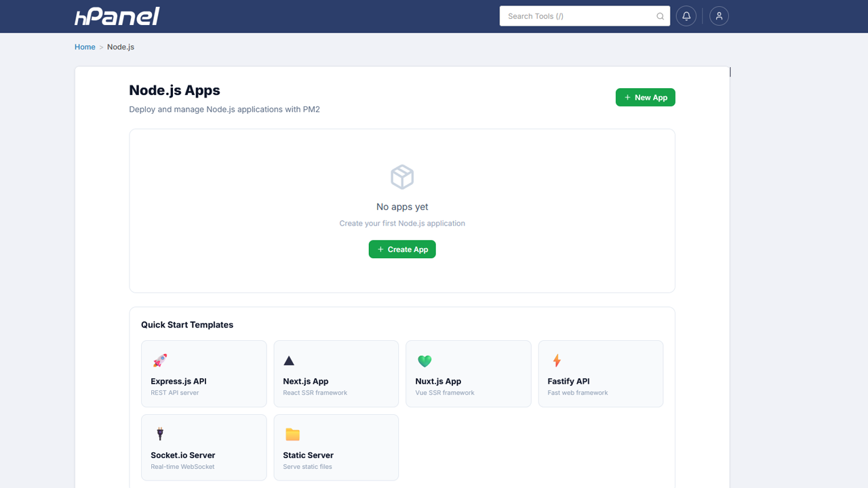Select the Next.js App template title
The image size is (868, 488).
306,382
